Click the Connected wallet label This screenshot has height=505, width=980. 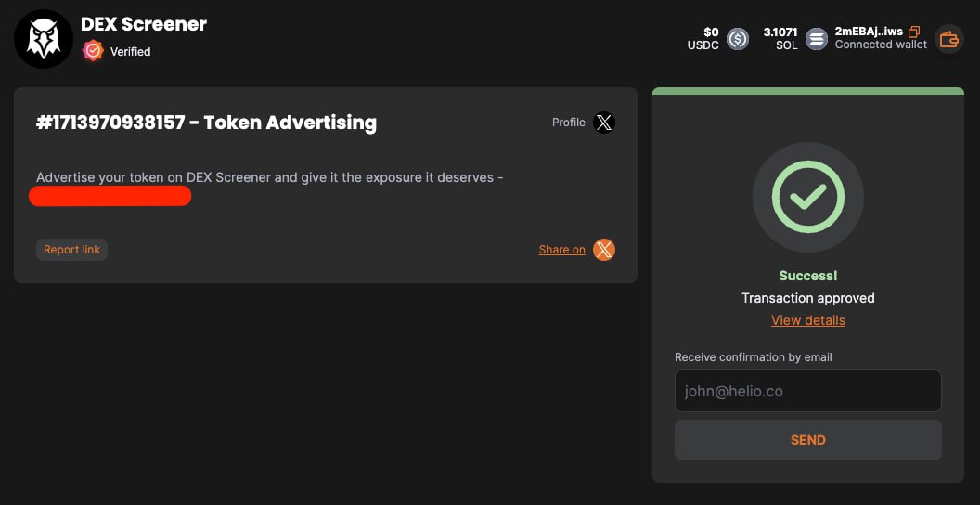coord(882,45)
